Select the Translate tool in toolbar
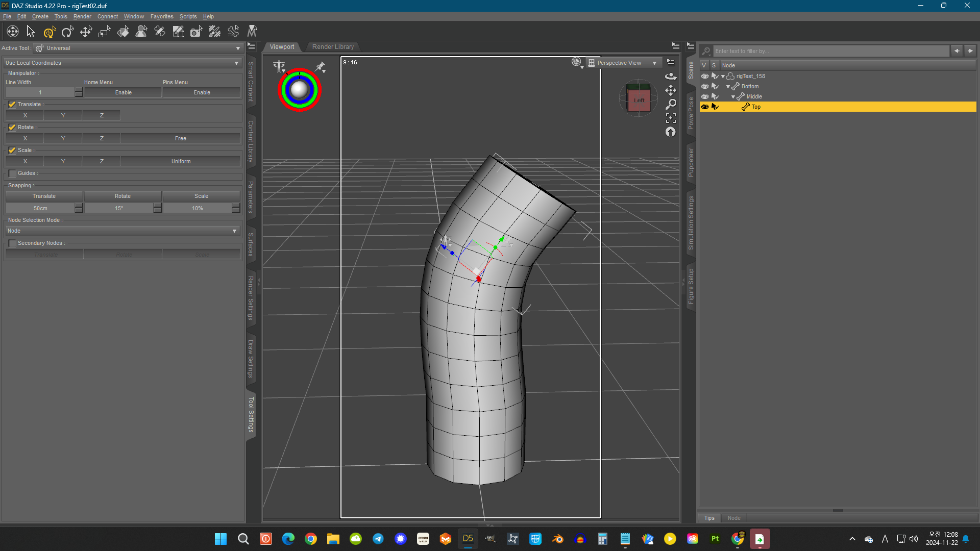 [x=86, y=32]
